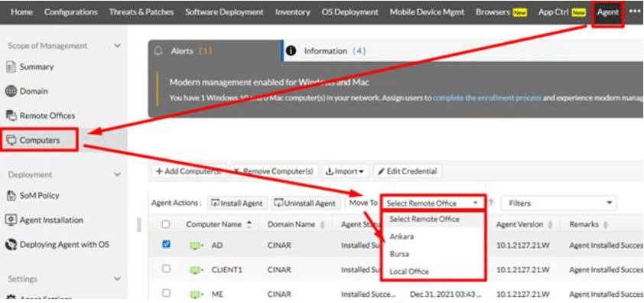Viewport: 644px width, 303px height.
Task: Click the sidebar collapse handle
Action: pos(139,224)
